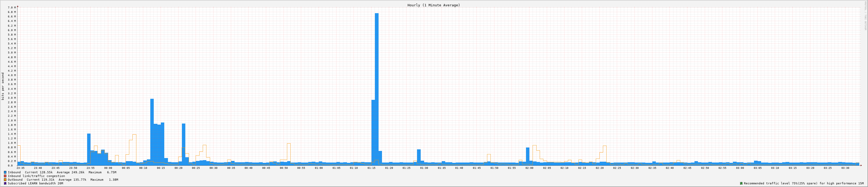This screenshot has height=187, width=868.
Task: Click the 01:15 time axis label
Action: pyautogui.click(x=371, y=168)
